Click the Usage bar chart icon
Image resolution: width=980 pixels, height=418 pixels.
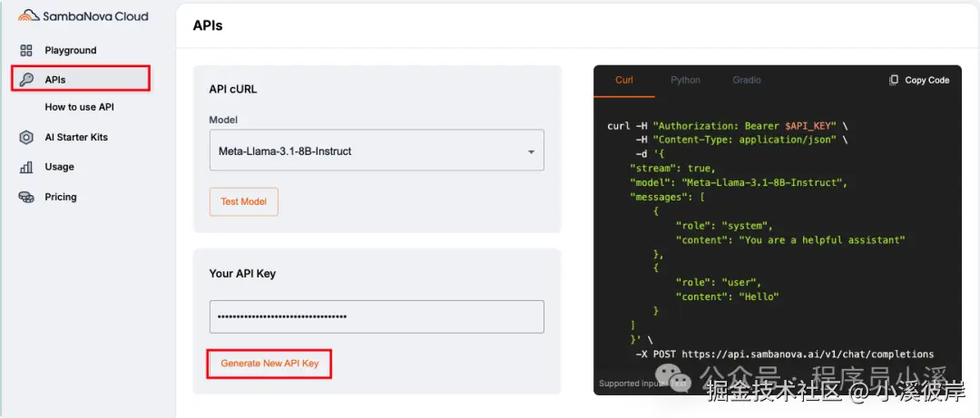26,167
